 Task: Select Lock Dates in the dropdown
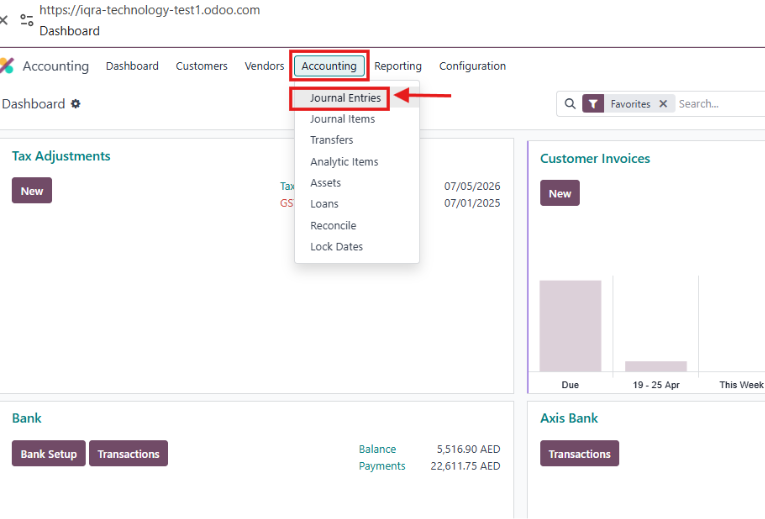[337, 247]
